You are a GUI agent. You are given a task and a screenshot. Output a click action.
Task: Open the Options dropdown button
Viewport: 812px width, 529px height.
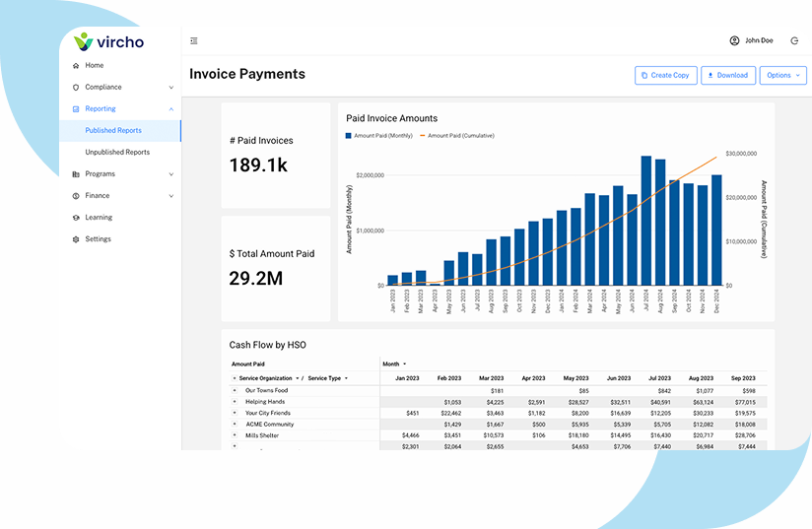tap(782, 76)
